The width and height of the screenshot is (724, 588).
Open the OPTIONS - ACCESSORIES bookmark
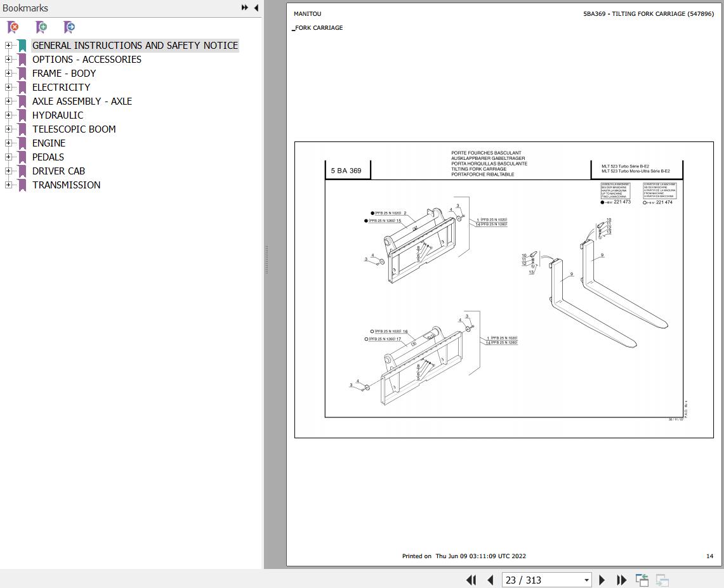87,59
